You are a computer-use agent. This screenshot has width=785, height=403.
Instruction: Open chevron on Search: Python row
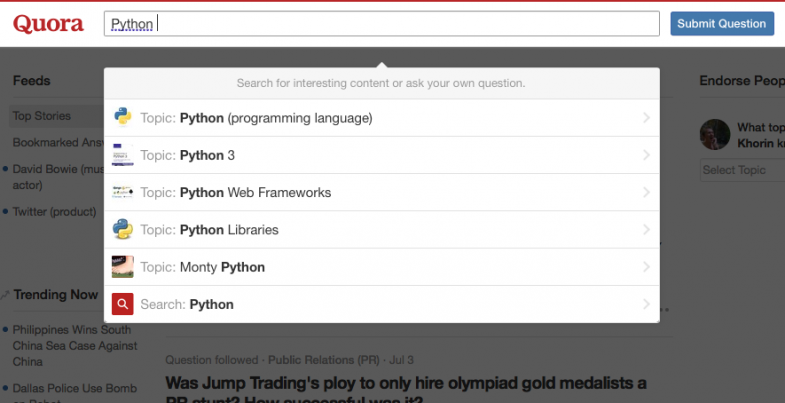[646, 304]
